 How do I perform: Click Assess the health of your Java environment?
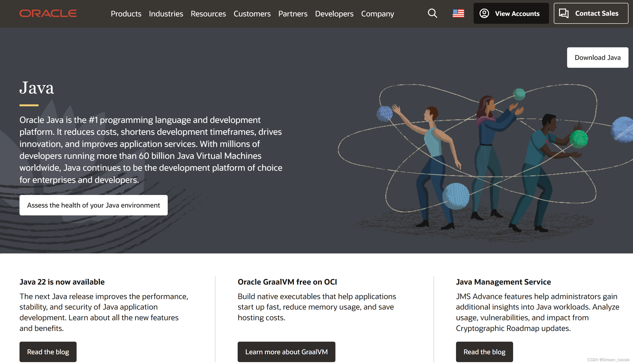click(x=93, y=205)
